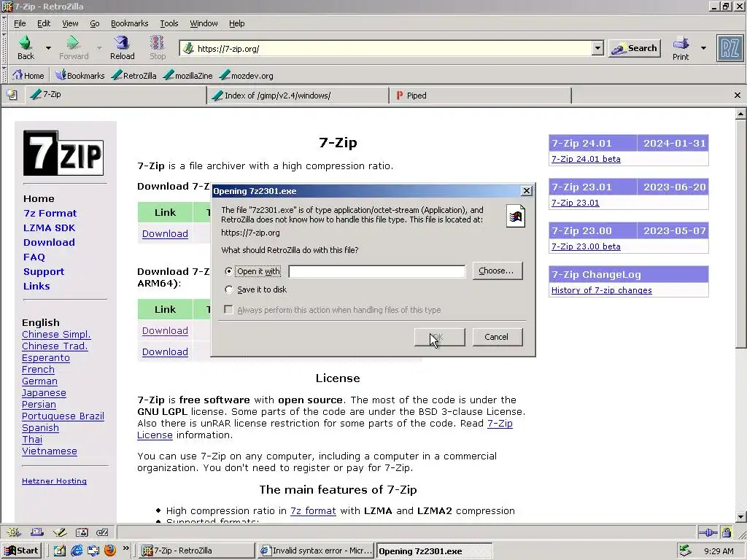Open the new tab icon button
The height and width of the screenshot is (560, 747).
[x=12, y=95]
